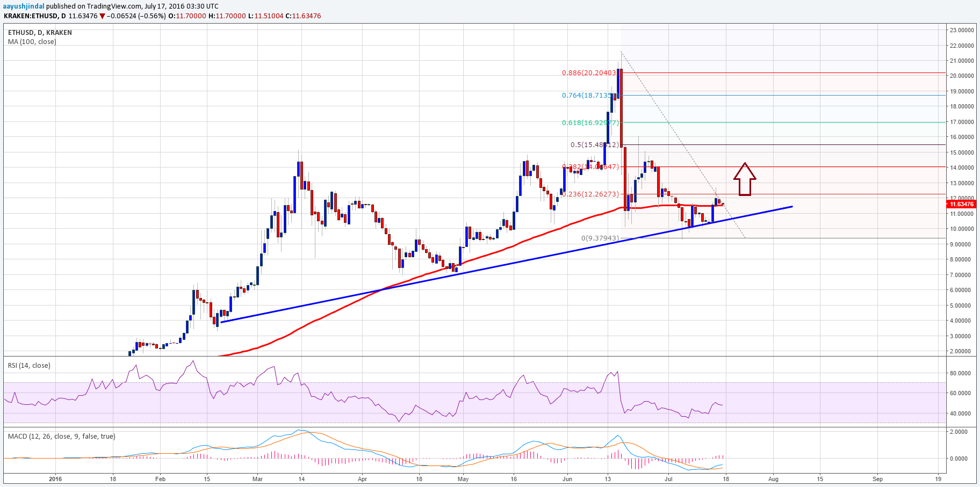Click the 80.0000 level on the RSI axis
Viewport: 980px width, 487px height.
click(960, 373)
